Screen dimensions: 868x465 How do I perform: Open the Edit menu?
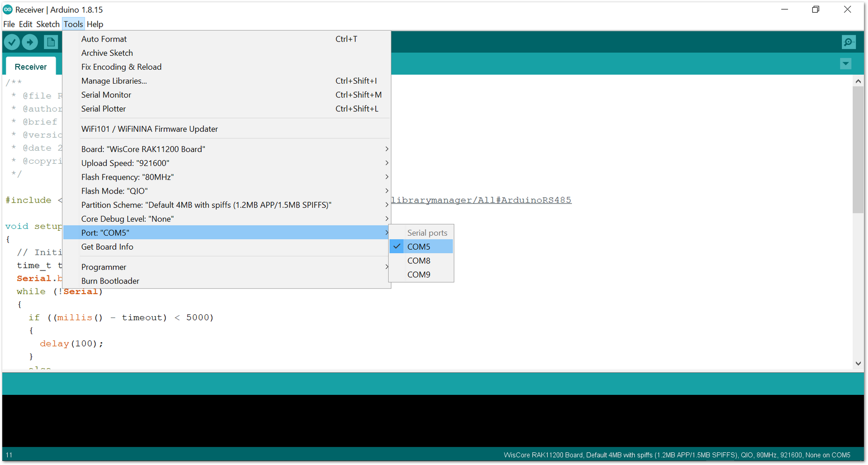pyautogui.click(x=25, y=24)
